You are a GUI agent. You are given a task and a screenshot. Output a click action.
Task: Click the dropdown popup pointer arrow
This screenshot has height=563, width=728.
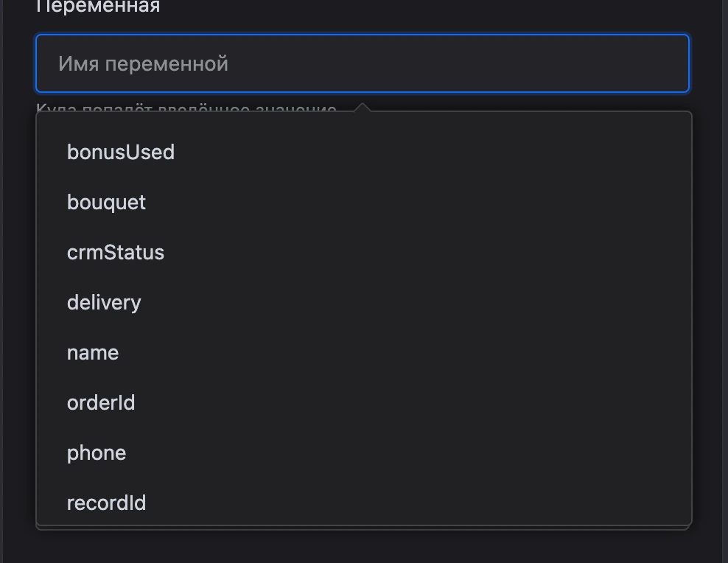point(363,107)
